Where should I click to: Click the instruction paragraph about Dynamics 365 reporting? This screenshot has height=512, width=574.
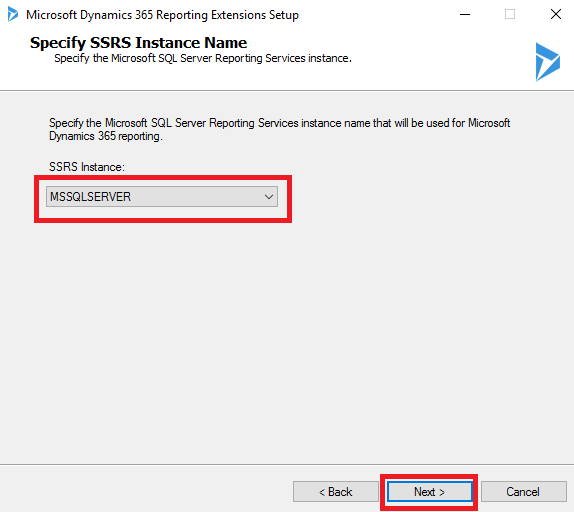pyautogui.click(x=279, y=130)
